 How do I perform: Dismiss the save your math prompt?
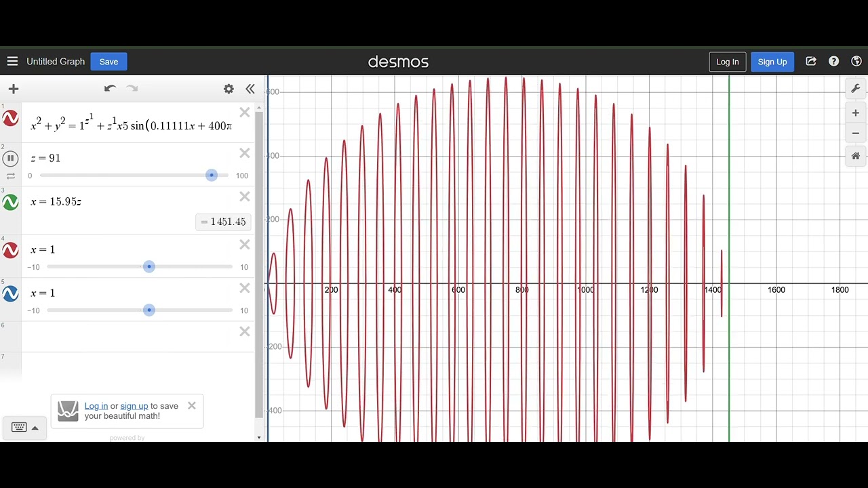192,405
